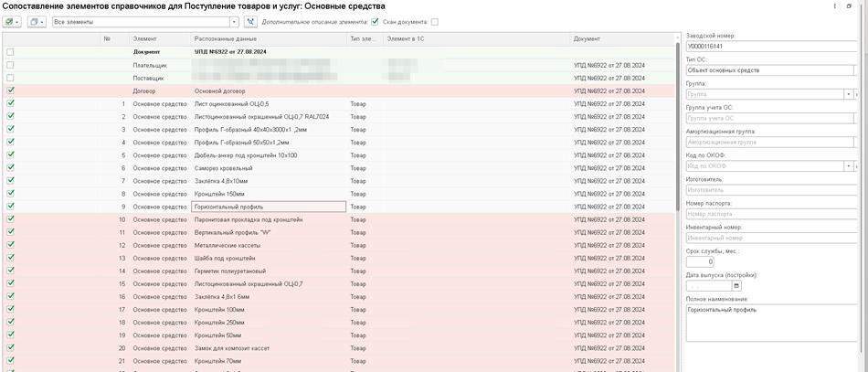This screenshot has height=372, width=868.
Task: Click the 'Элемент в 1С' column header
Action: click(x=477, y=38)
